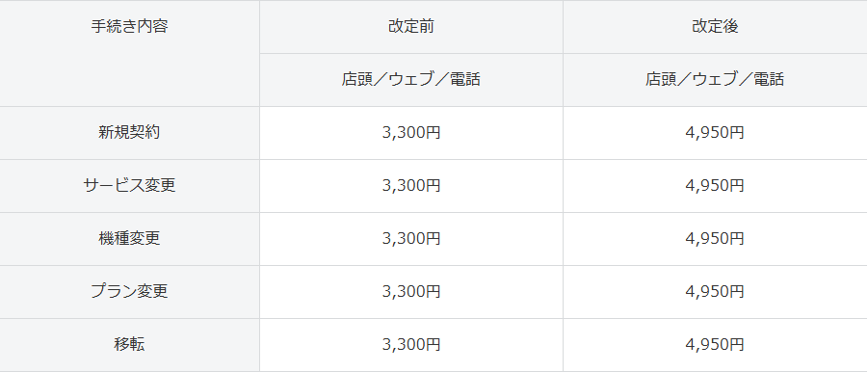The image size is (868, 372).
Task: Click プラン変更 pre-revision 3,300円 cell
Action: tap(411, 292)
